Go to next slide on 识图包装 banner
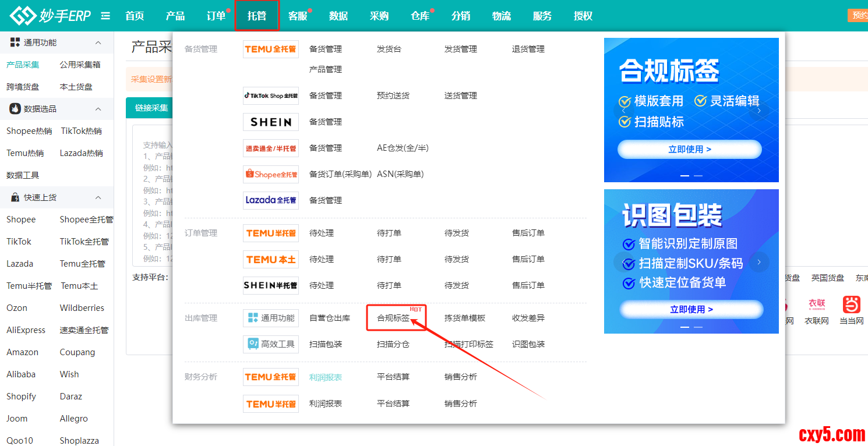Screen dimensions: 868x446 759,262
